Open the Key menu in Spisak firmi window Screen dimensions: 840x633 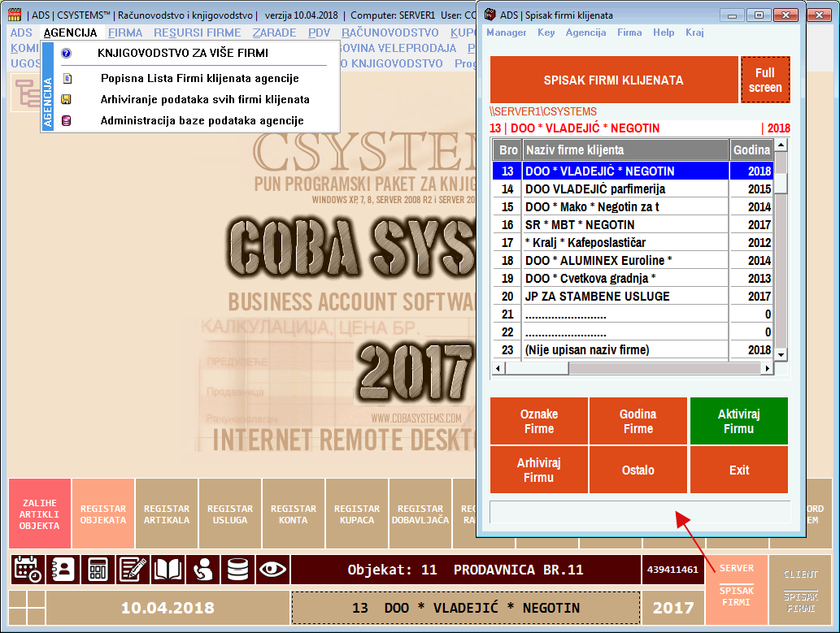546,33
